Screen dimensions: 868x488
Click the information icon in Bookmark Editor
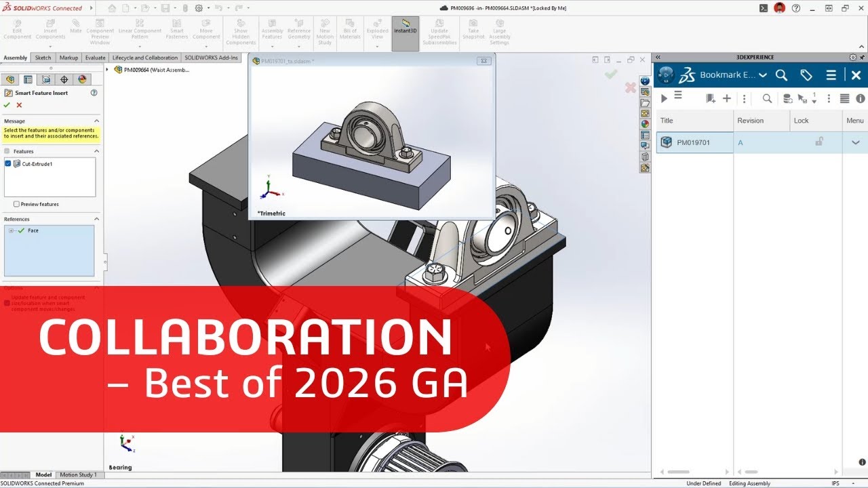[x=861, y=99]
